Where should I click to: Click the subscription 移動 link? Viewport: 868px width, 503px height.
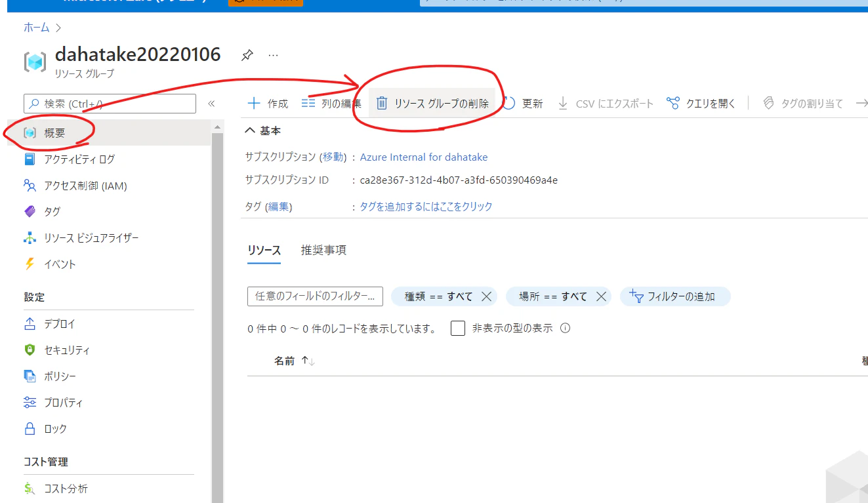pyautogui.click(x=333, y=157)
